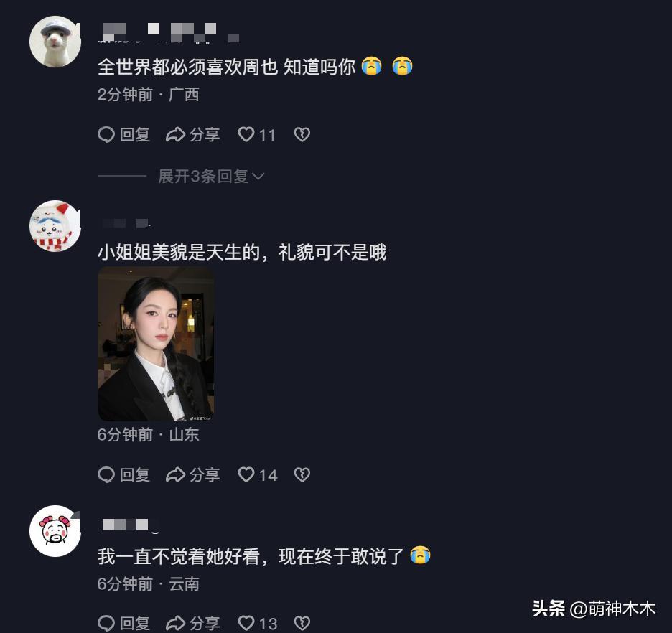Expand the 展开3条回复 replies
Image resolution: width=672 pixels, height=633 pixels.
[212, 176]
